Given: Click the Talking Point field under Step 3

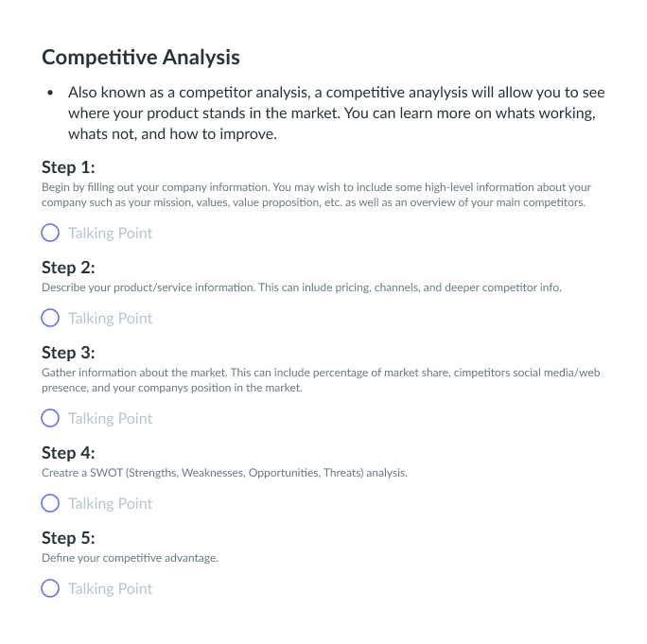Looking at the screenshot, I should (110, 418).
